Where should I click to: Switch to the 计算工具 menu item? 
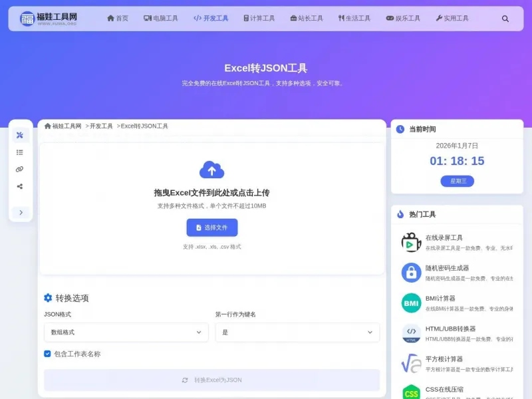click(259, 19)
